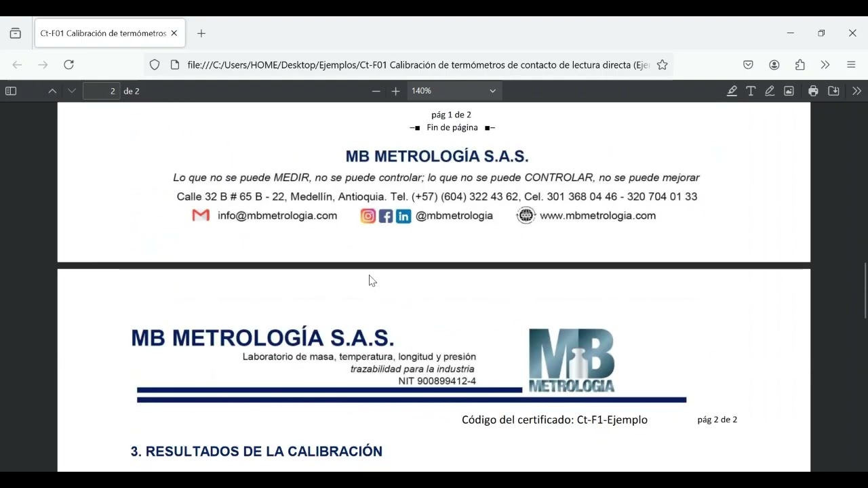Click the www.mbmetrologia.com website link
Image resolution: width=868 pixels, height=488 pixels.
(x=597, y=216)
